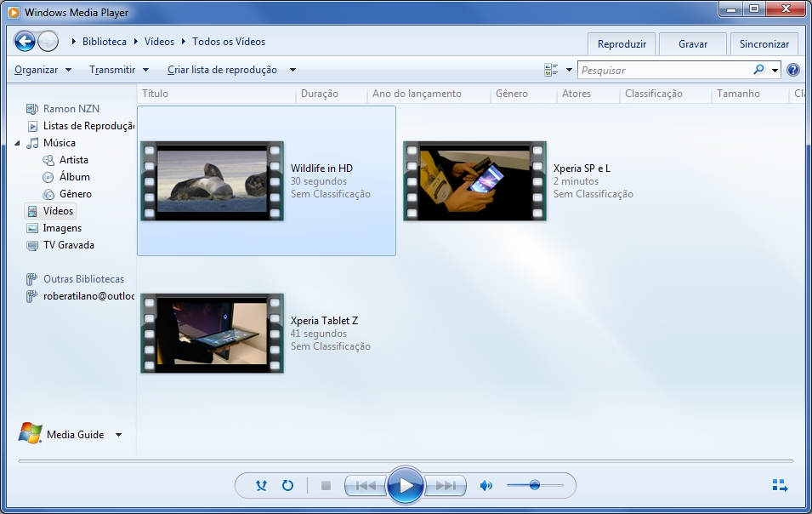
Task: Click the Wildlife in HD title text
Action: pos(321,168)
